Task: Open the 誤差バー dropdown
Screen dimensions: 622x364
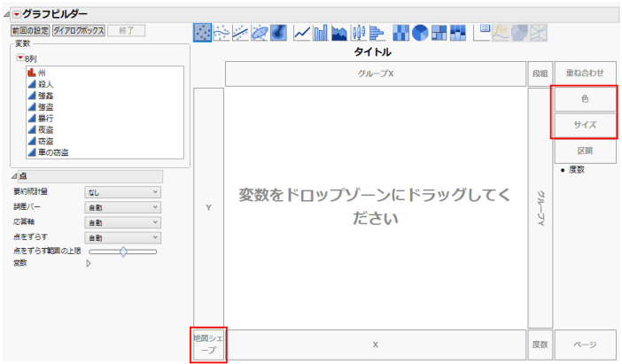Action: [122, 207]
